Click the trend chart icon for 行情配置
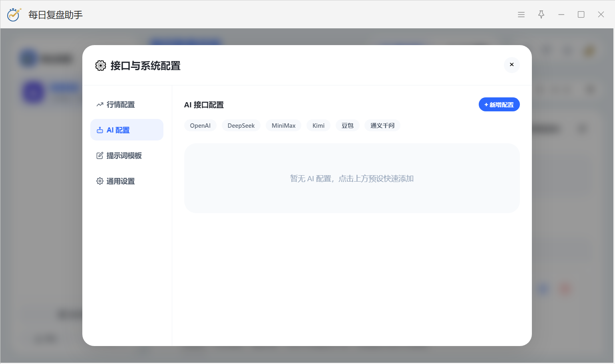 100,105
